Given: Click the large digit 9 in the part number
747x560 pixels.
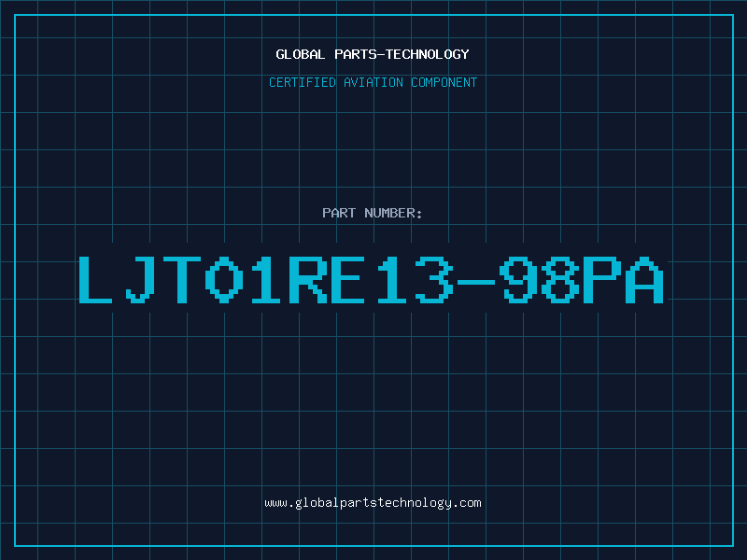Looking at the screenshot, I should pyautogui.click(x=518, y=279).
